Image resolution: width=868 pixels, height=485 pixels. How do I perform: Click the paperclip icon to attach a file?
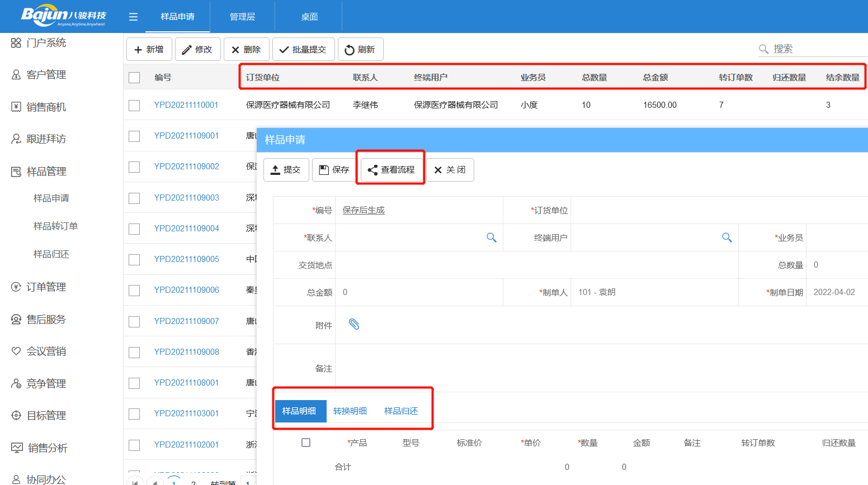[353, 324]
